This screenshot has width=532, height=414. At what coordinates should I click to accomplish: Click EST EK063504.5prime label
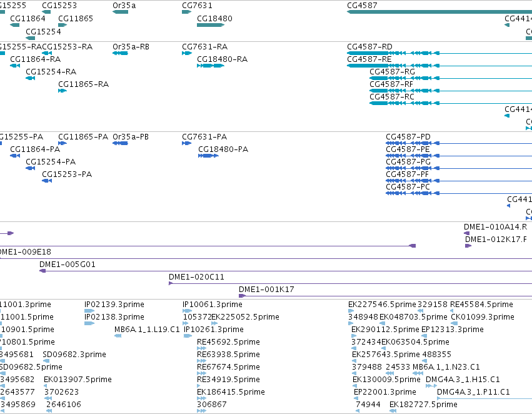[x=415, y=342]
